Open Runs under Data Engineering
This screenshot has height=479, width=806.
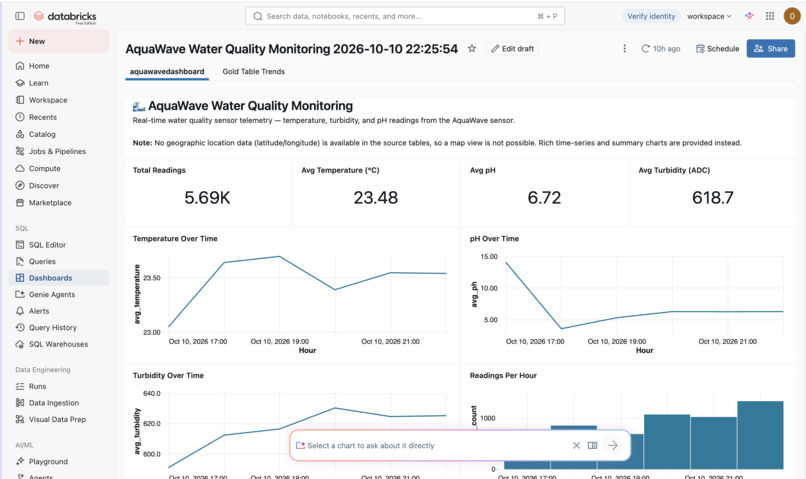point(59,386)
